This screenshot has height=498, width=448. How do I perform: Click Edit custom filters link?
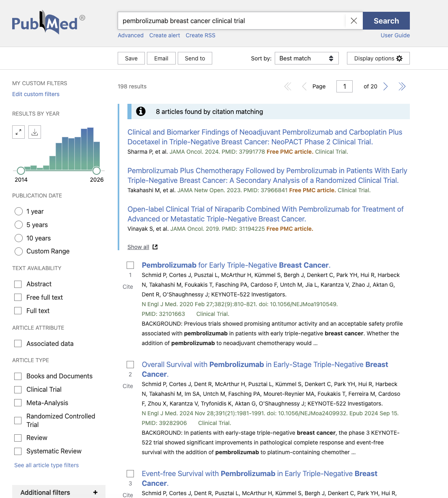36,94
